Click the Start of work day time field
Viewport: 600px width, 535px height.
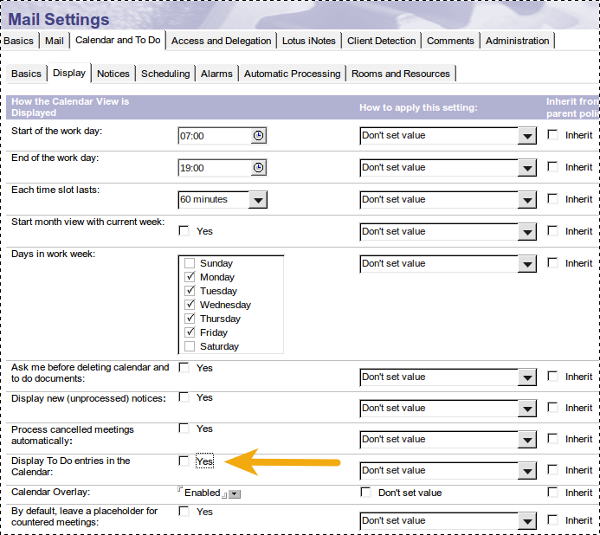tap(214, 136)
